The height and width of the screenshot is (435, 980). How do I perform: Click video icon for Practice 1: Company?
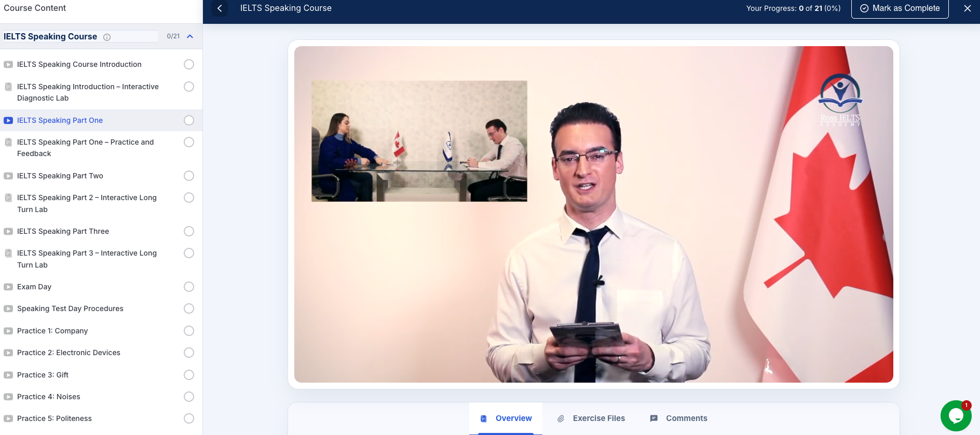[x=8, y=331]
